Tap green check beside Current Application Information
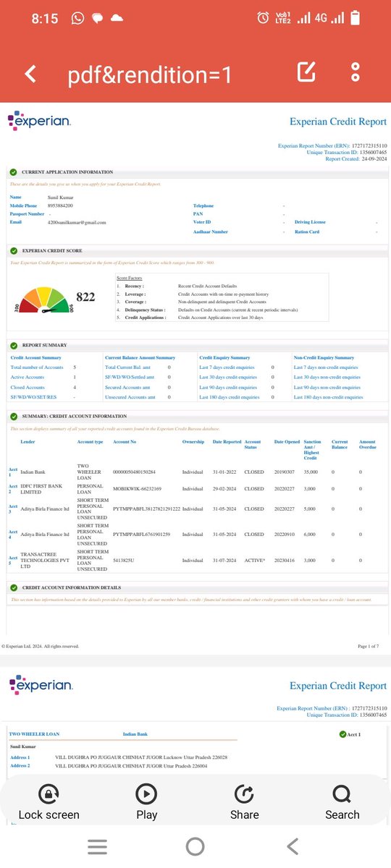 [x=13, y=172]
